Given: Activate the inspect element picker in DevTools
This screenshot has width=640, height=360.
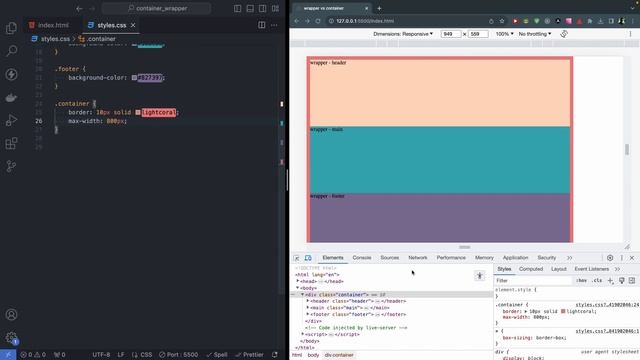Looking at the screenshot, I should pos(296,258).
